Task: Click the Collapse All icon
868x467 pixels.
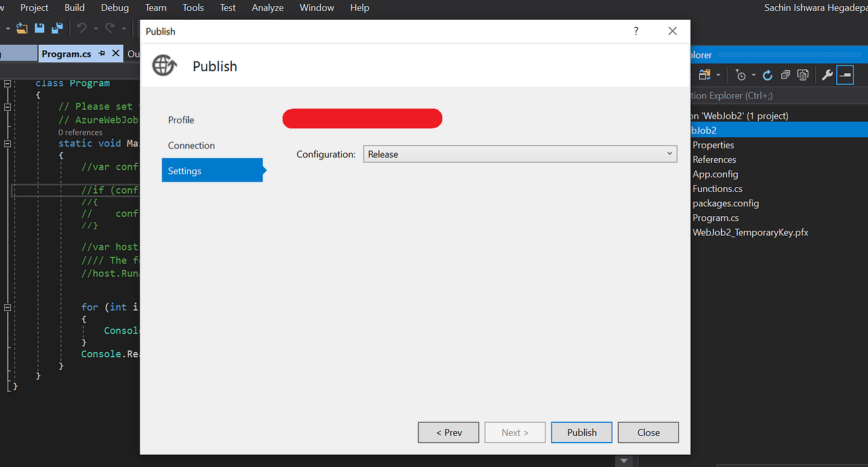Action: click(785, 75)
